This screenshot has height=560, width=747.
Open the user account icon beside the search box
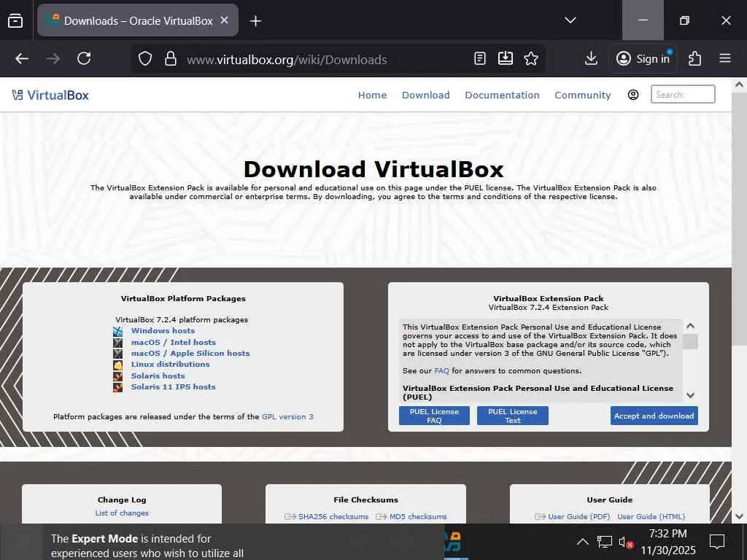click(x=633, y=95)
